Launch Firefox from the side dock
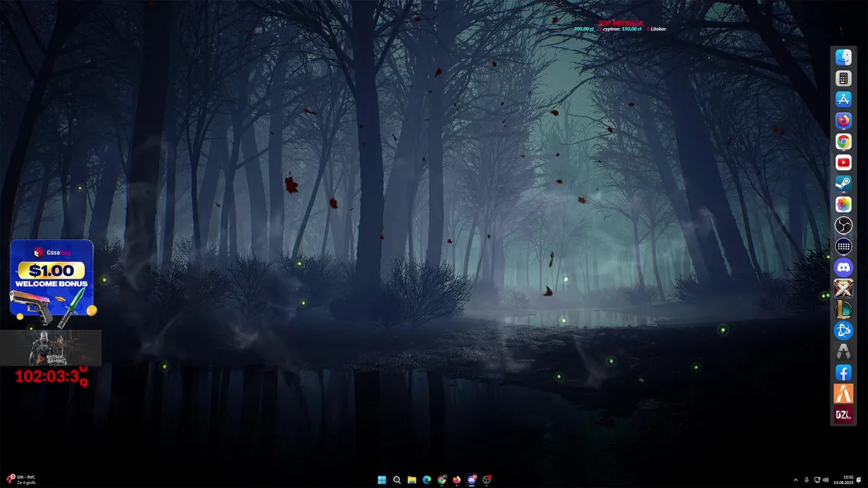Screen dimensions: 868x488 click(843, 121)
